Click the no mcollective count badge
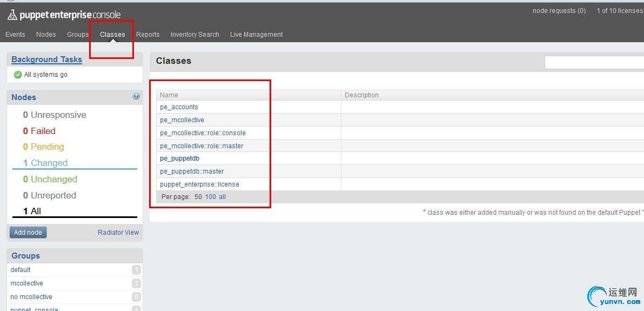The width and height of the screenshot is (644, 311). (136, 297)
